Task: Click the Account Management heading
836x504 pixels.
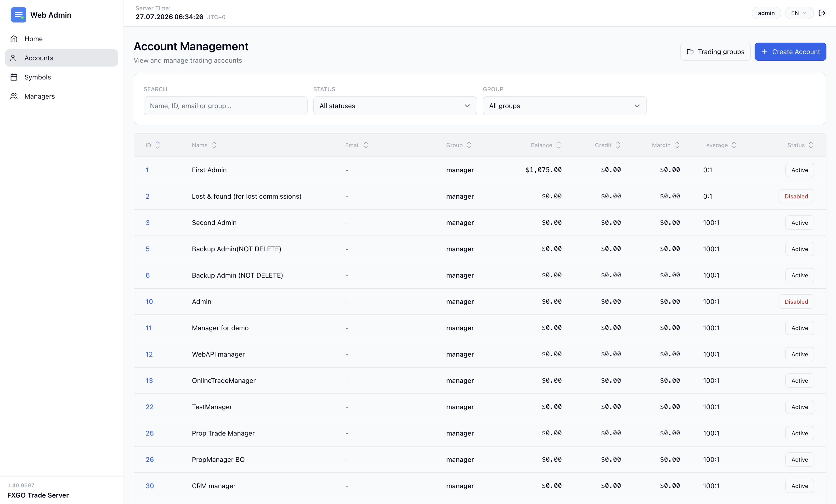Action: [191, 46]
